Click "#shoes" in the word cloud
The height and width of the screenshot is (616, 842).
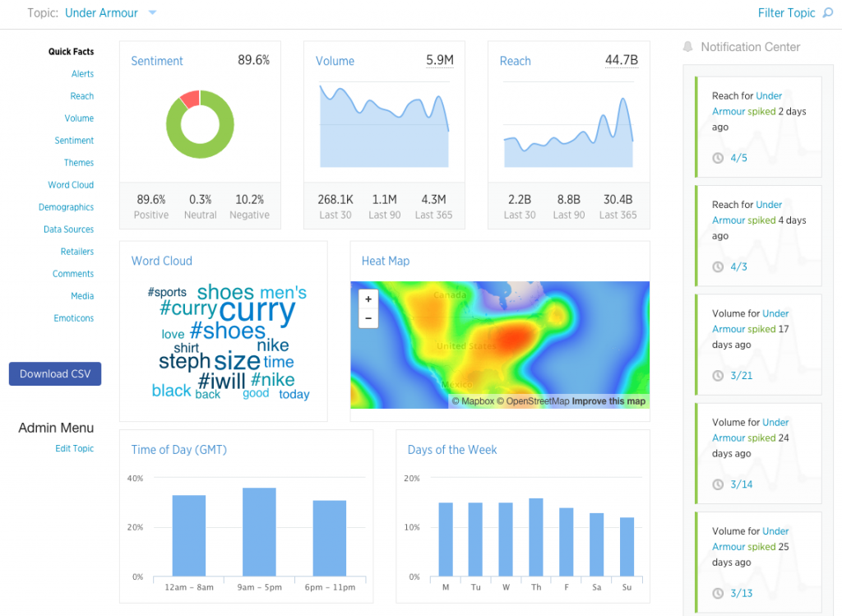(228, 331)
